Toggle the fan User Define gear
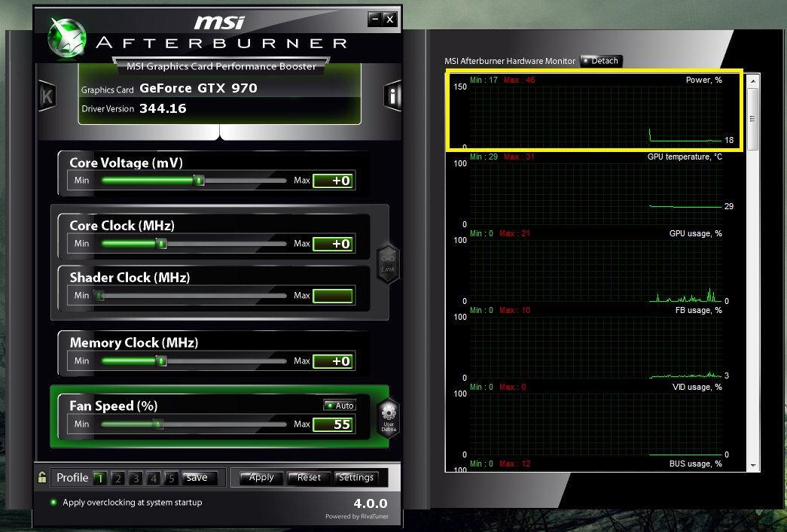The image size is (787, 532). pyautogui.click(x=389, y=418)
